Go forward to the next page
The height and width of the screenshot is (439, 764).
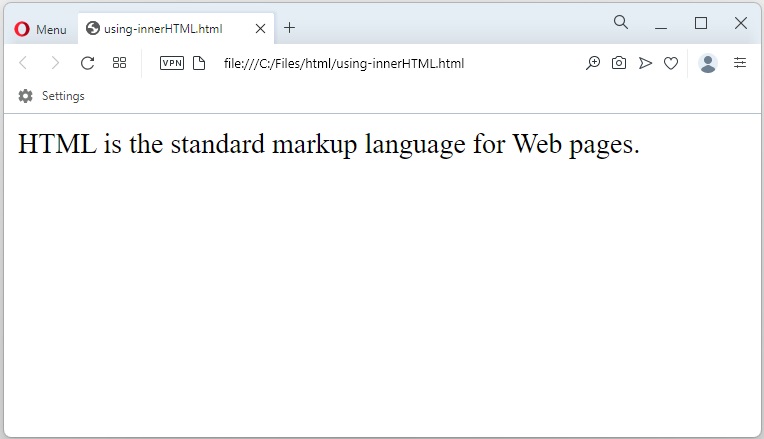point(55,63)
